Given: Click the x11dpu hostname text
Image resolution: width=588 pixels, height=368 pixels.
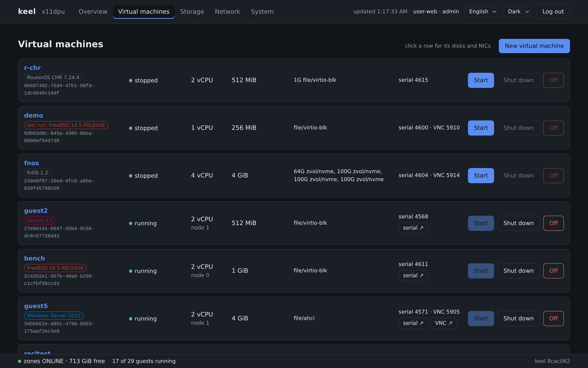Looking at the screenshot, I should (x=53, y=11).
